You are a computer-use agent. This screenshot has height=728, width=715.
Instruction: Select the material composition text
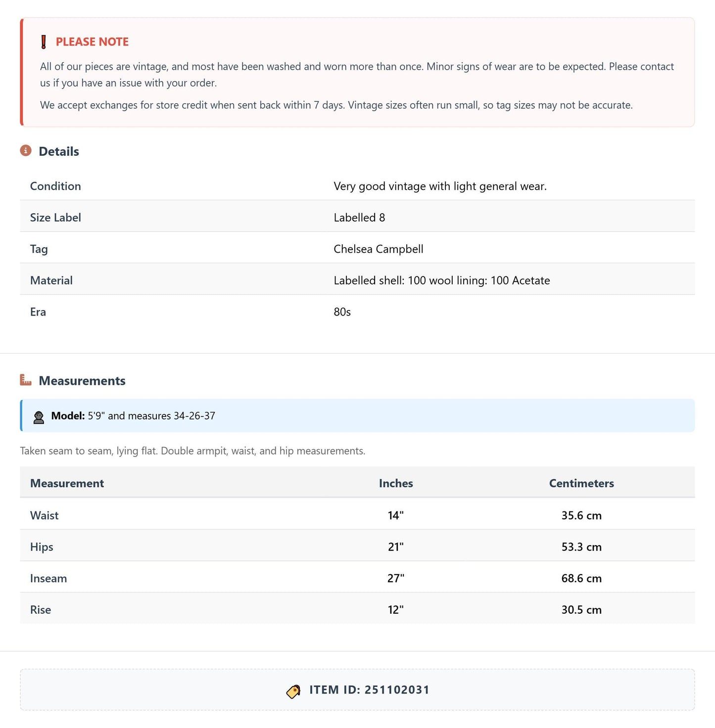(442, 280)
